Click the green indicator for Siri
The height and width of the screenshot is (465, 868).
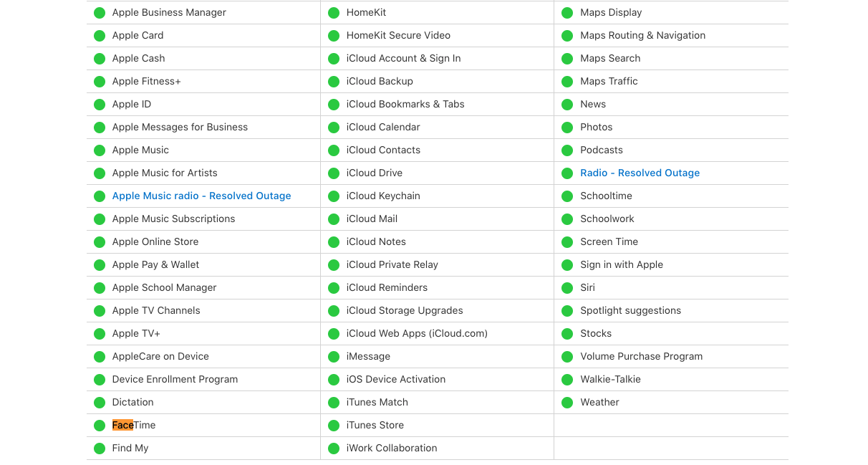(x=567, y=288)
